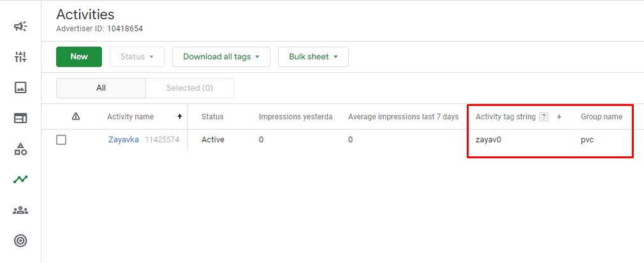
Task: Check the Zayavka row checkbox
Action: (x=61, y=140)
